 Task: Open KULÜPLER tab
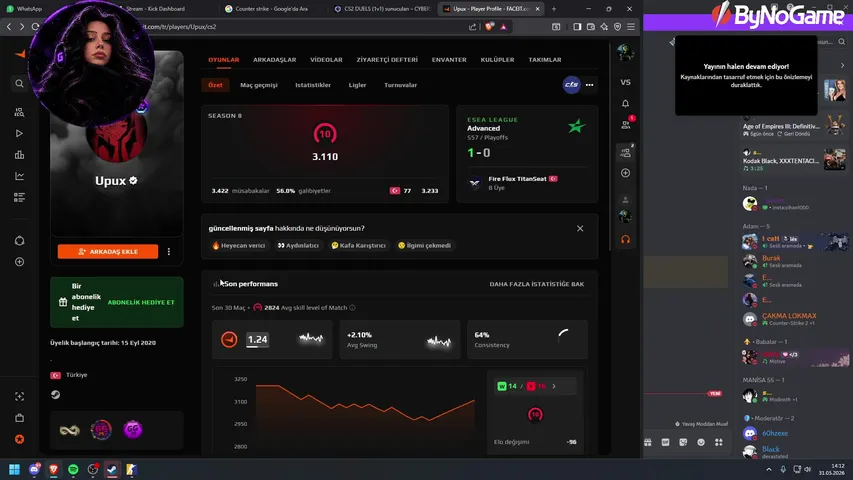(x=497, y=60)
